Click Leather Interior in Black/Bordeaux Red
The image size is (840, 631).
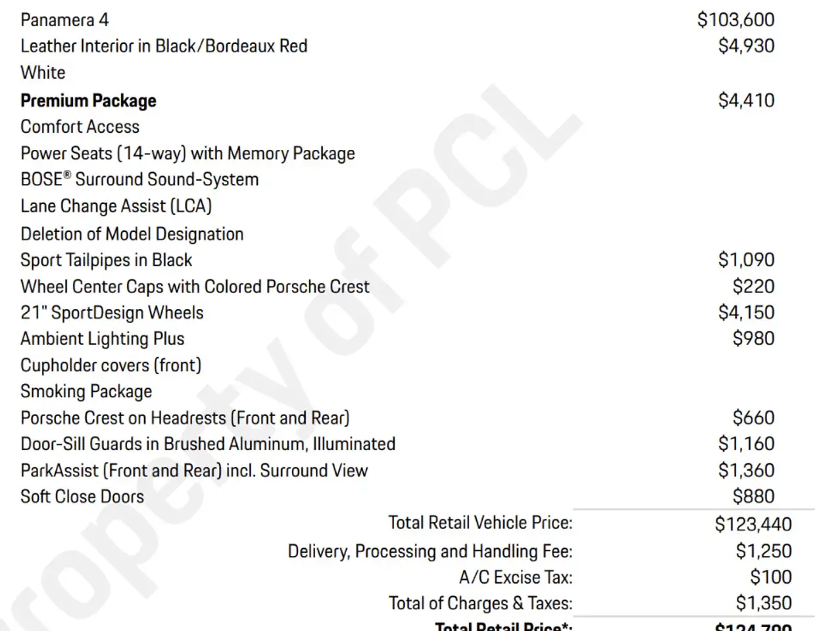(164, 46)
